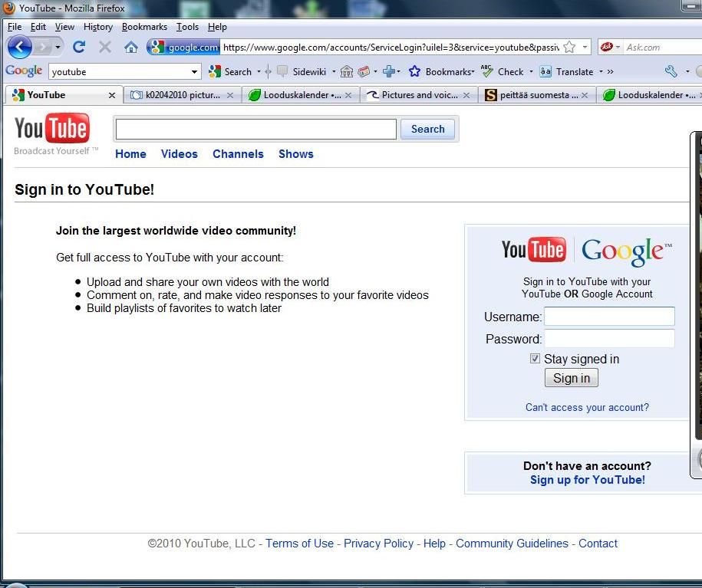702x588 pixels.
Task: Click the Stop loading X icon
Action: pos(105,47)
